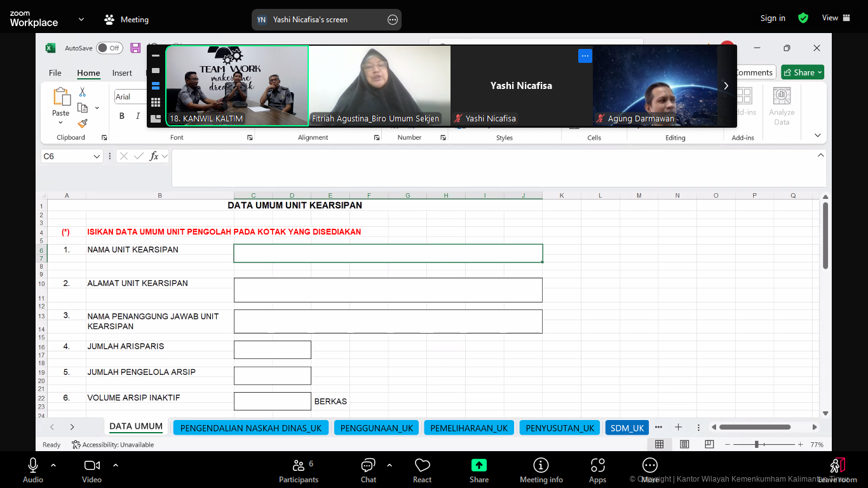868x488 pixels.
Task: Expand the formula bar
Action: point(820,155)
